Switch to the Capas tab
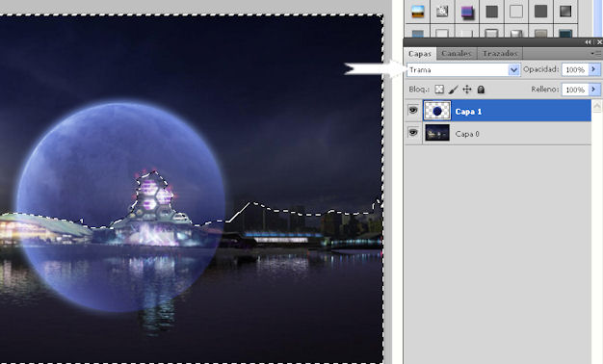Image resolution: width=603 pixels, height=364 pixels. (x=420, y=53)
